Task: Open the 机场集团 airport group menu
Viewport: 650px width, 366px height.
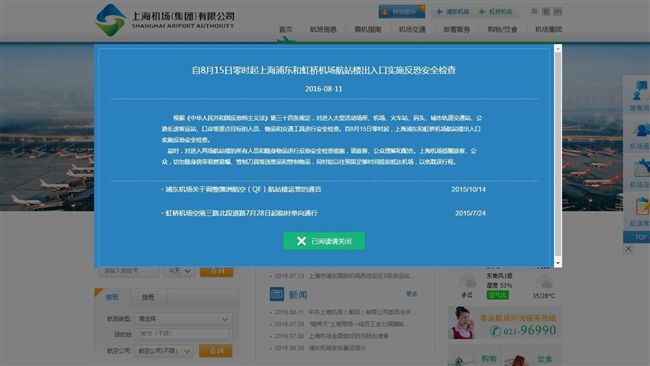Action: tap(548, 29)
